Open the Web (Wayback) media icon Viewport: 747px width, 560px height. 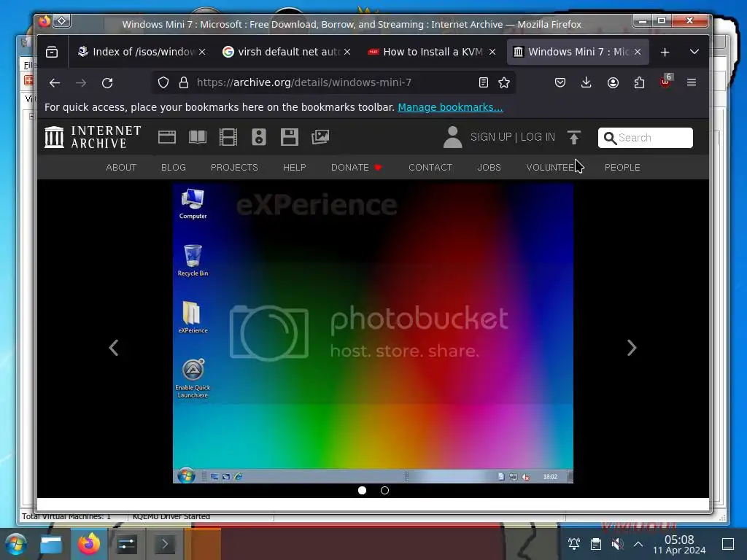click(x=167, y=137)
